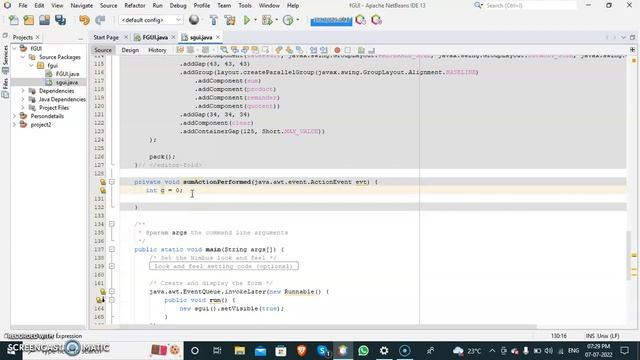The image size is (640, 360).
Task: Expand the Persondetails project
Action: 15,116
